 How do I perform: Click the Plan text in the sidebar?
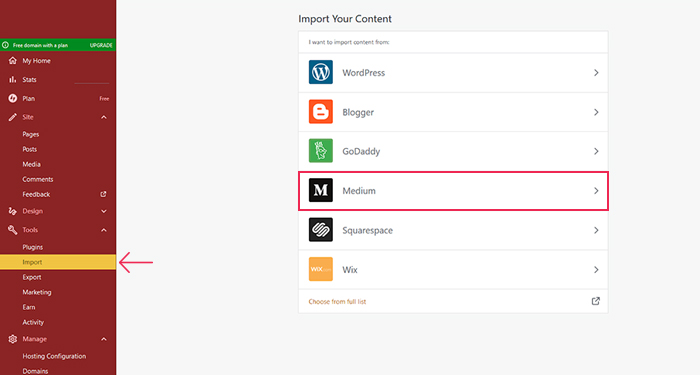tap(29, 99)
